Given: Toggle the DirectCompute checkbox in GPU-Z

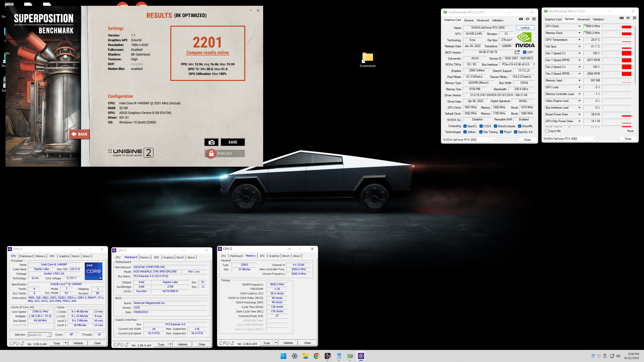Looking at the screenshot, I should [495, 126].
